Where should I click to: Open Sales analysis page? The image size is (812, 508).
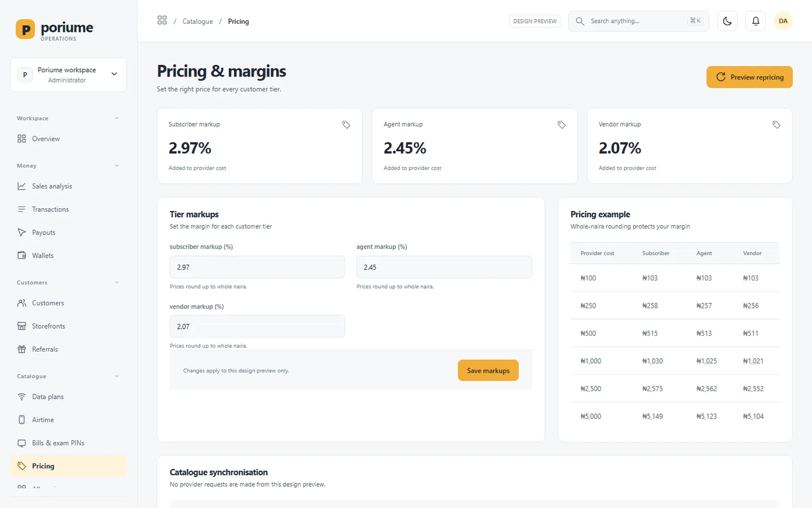[x=69, y=186]
